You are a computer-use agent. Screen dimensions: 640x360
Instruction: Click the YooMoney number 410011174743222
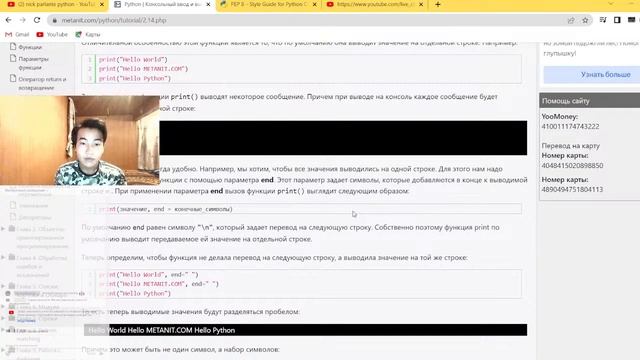click(570, 127)
